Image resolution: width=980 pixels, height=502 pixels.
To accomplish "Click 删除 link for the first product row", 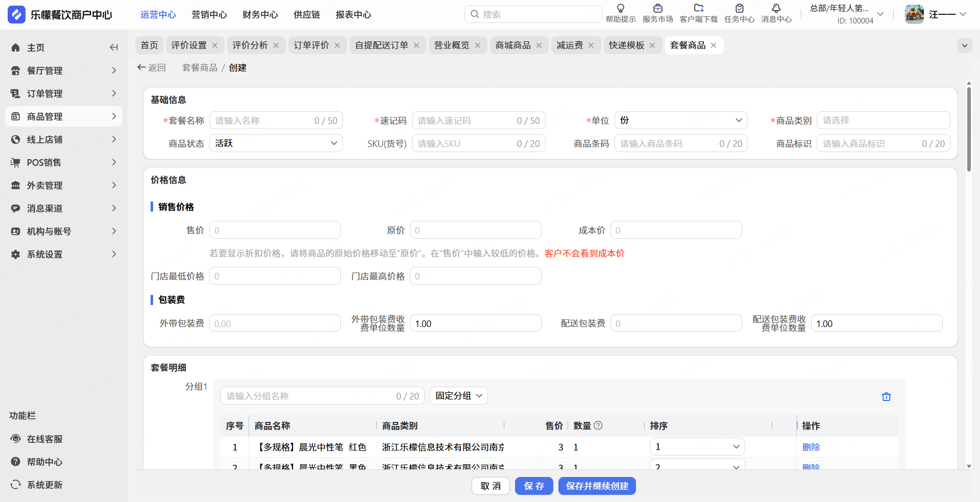I will point(811,447).
